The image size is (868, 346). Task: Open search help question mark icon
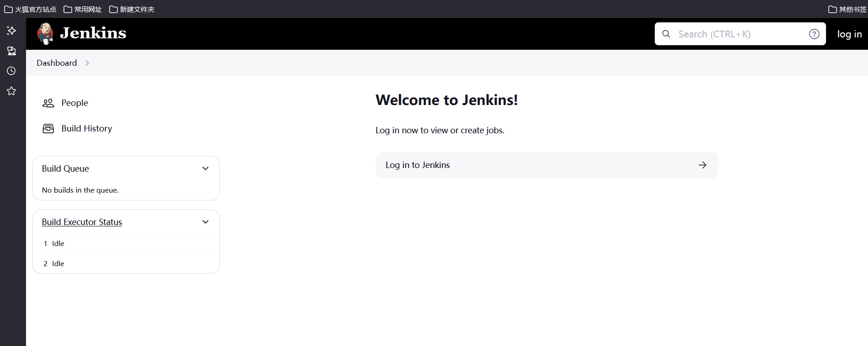814,34
